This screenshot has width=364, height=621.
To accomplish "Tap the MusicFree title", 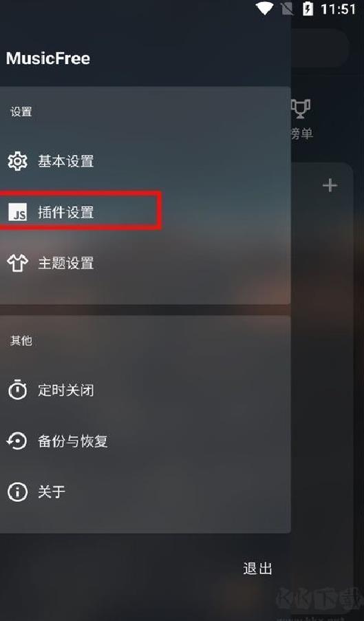I will 48,59.
